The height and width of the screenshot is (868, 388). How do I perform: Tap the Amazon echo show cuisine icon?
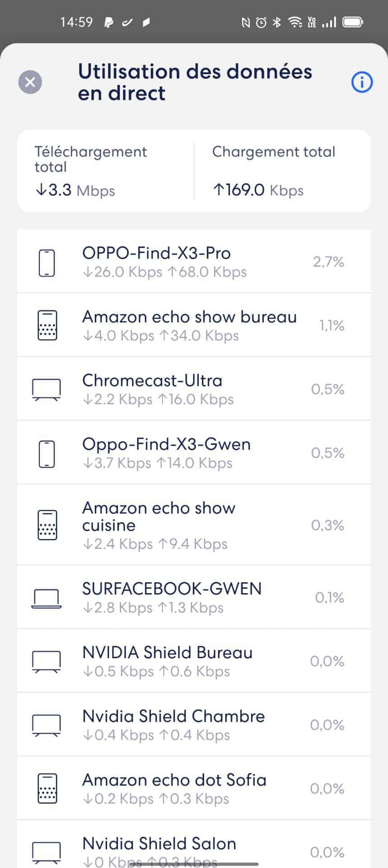47,525
